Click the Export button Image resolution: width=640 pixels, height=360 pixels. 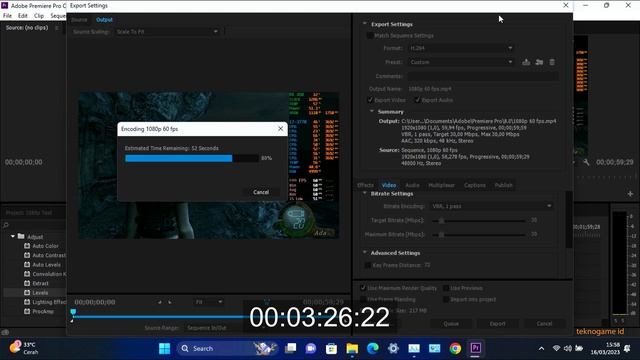(x=498, y=324)
